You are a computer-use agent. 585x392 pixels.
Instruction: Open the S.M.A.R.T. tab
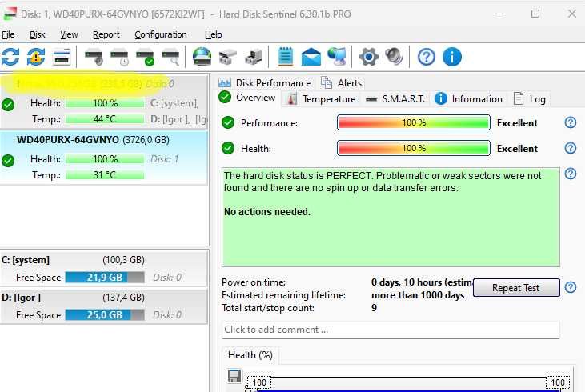pos(395,99)
